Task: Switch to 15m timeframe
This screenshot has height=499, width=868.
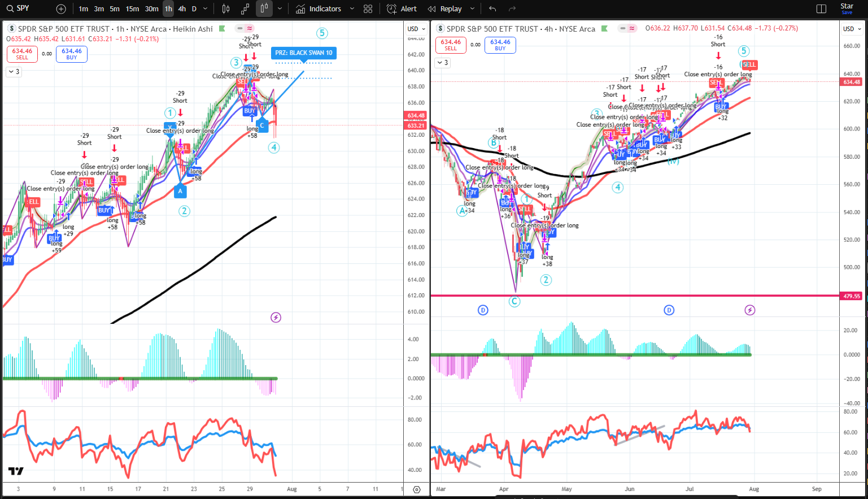Action: pos(132,9)
